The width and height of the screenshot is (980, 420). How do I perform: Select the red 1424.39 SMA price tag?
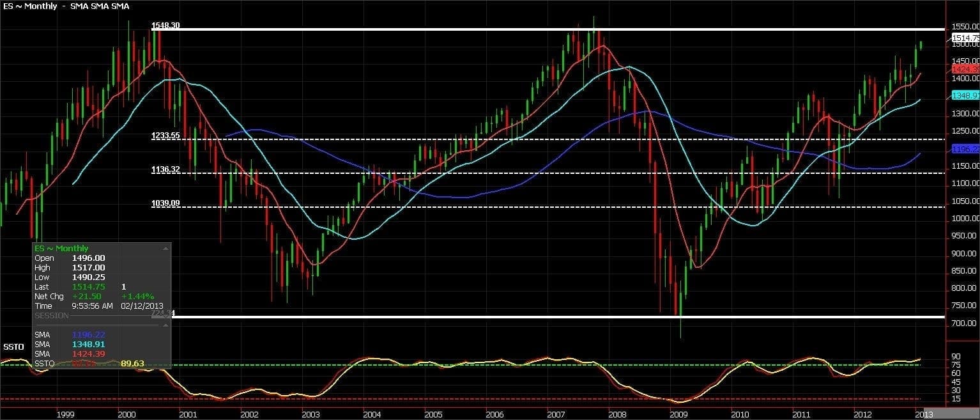[965, 69]
